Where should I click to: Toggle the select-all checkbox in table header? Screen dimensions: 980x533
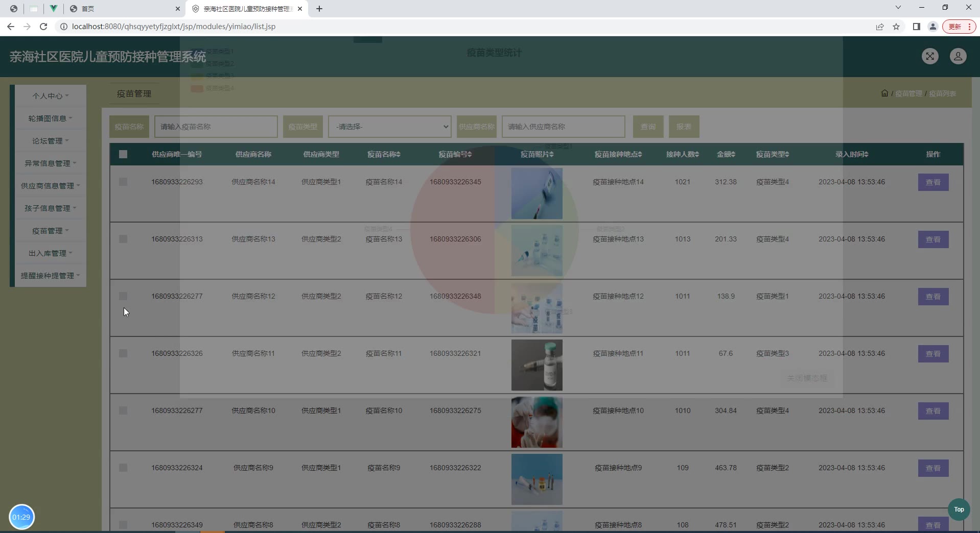click(x=123, y=154)
